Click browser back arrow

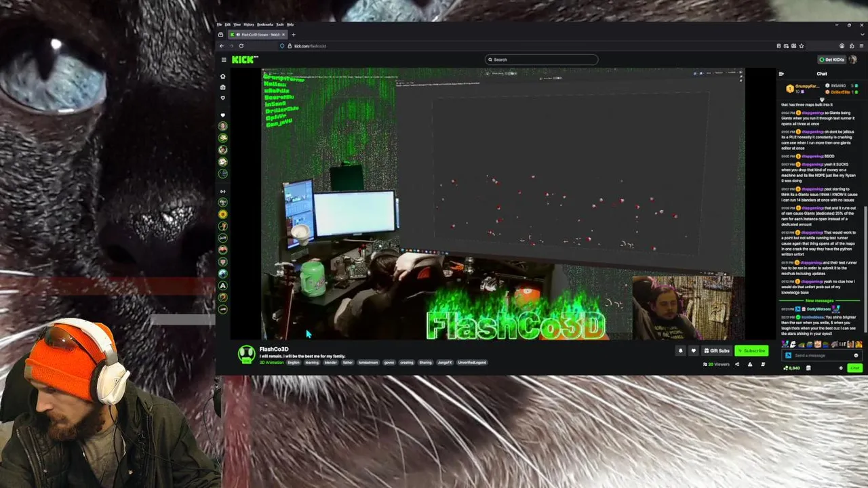tap(222, 46)
